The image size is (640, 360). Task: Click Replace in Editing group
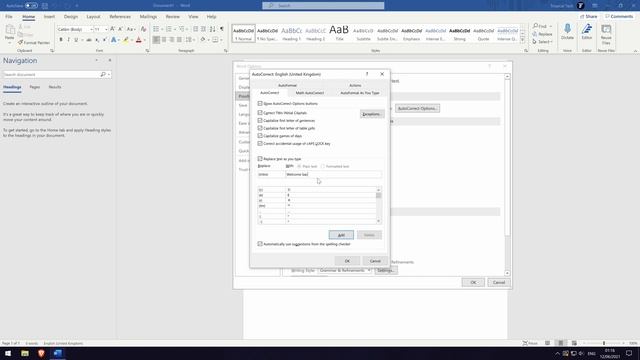tap(542, 34)
